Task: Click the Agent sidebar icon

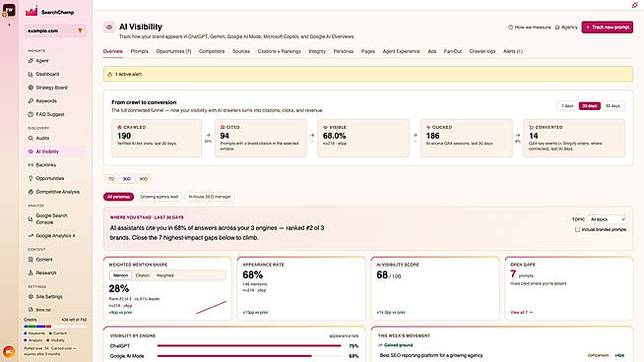Action: [31, 60]
